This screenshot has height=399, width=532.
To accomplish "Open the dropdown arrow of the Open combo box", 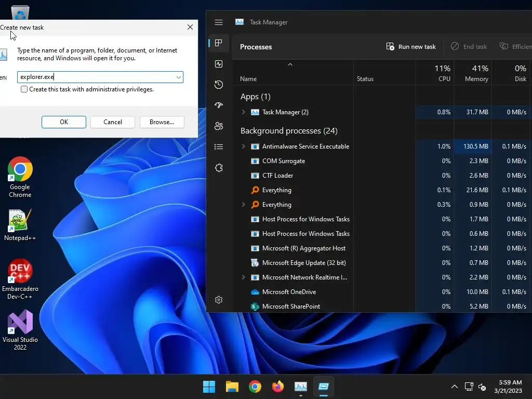I will tap(179, 77).
